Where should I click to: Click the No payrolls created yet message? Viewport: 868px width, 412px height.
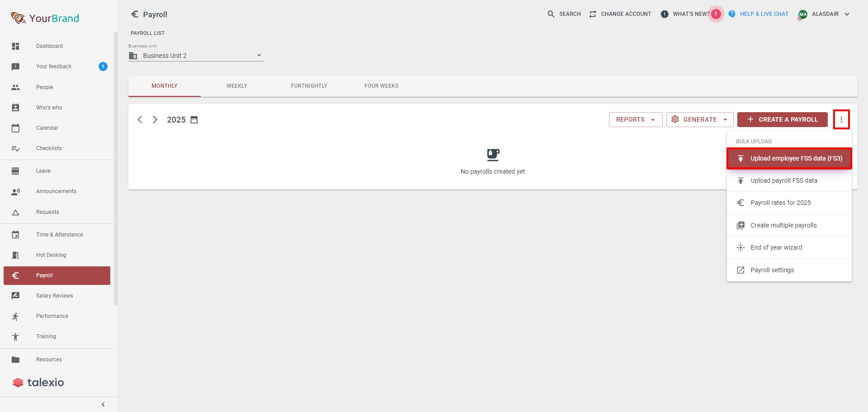coord(493,171)
